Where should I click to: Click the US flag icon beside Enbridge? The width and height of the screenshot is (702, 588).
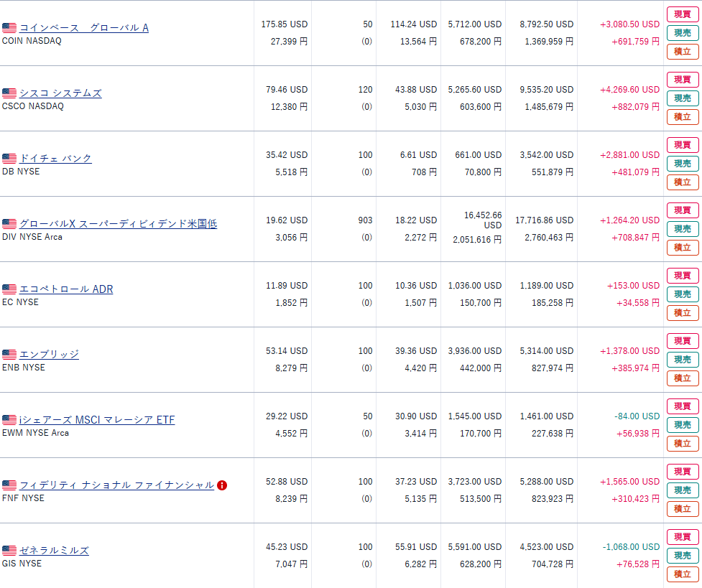click(9, 355)
